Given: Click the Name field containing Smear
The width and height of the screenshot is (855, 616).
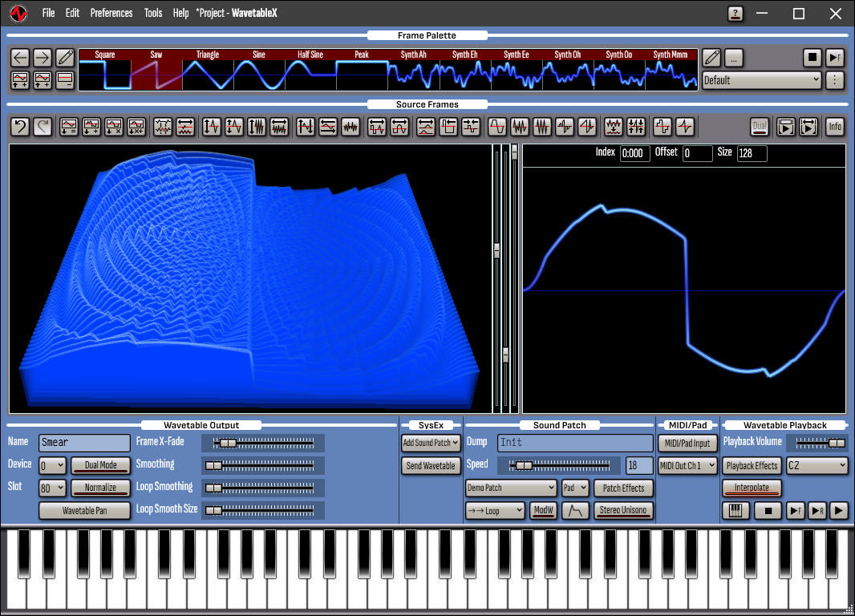Looking at the screenshot, I should [x=84, y=443].
